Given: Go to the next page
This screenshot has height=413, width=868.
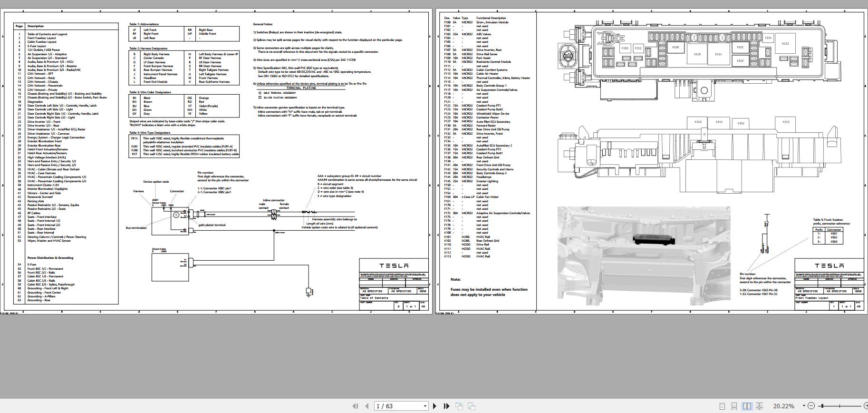Looking at the screenshot, I should click(434, 406).
